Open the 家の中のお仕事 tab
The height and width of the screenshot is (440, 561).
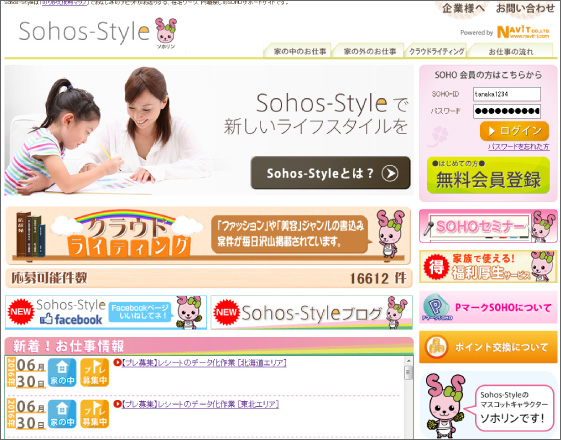(298, 51)
